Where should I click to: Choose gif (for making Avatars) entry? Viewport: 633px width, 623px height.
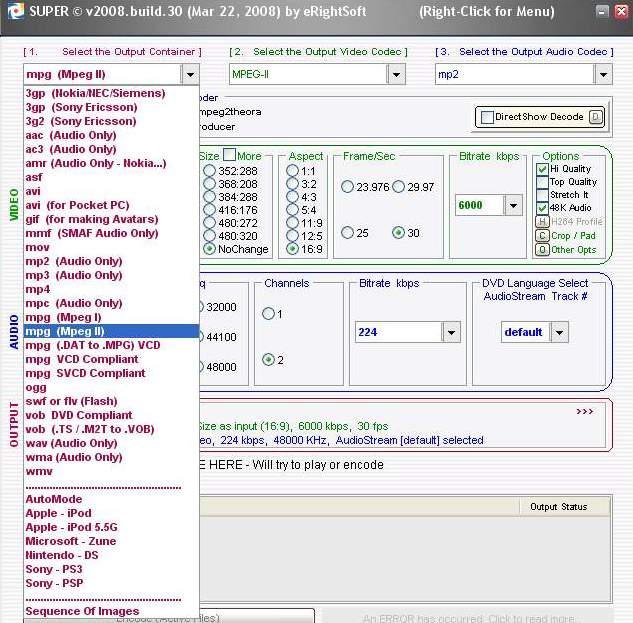point(111,219)
